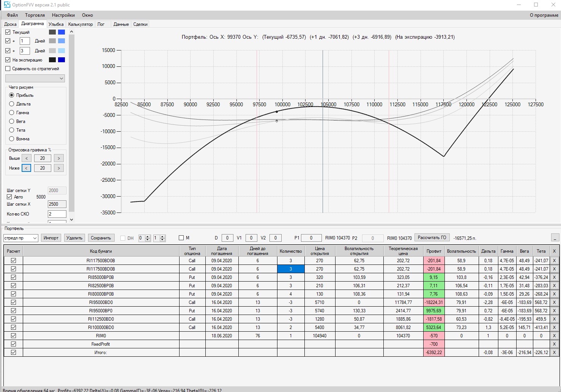561x392 pixels.
Task: Delete the RI100000BD0 row with X
Action: tap(554, 327)
